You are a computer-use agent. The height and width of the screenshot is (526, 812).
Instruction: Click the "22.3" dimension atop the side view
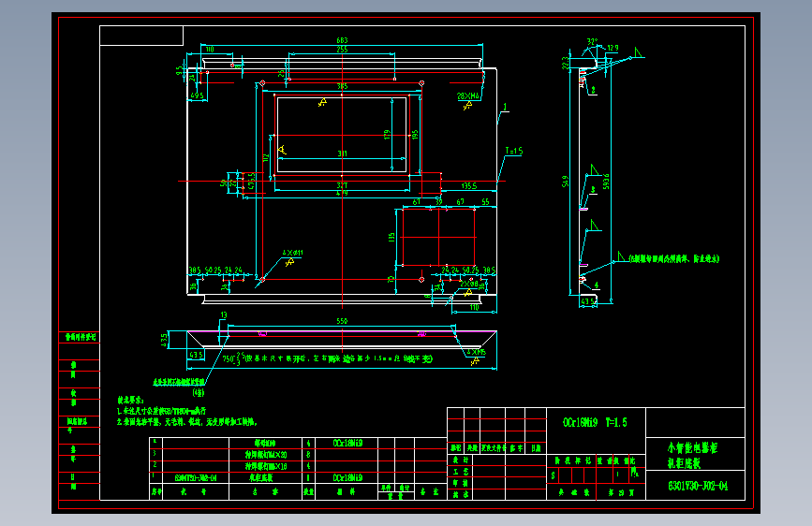(x=565, y=63)
